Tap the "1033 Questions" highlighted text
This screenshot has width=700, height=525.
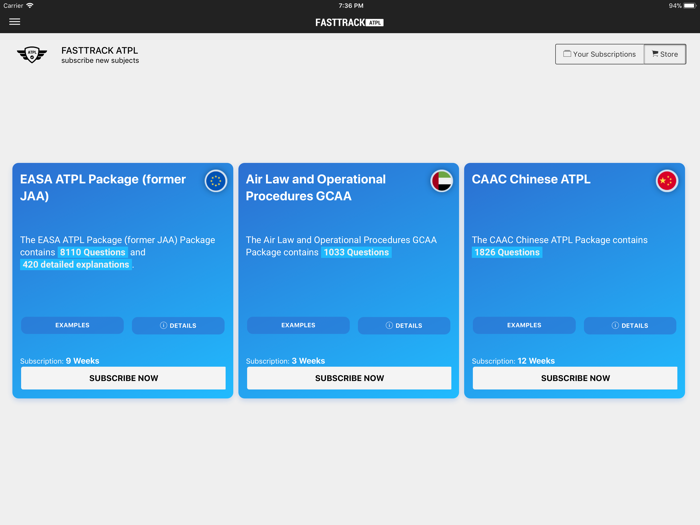tap(356, 252)
